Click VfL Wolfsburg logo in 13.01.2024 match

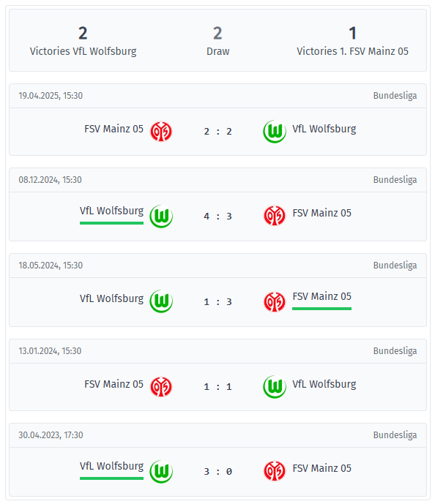pyautogui.click(x=275, y=387)
